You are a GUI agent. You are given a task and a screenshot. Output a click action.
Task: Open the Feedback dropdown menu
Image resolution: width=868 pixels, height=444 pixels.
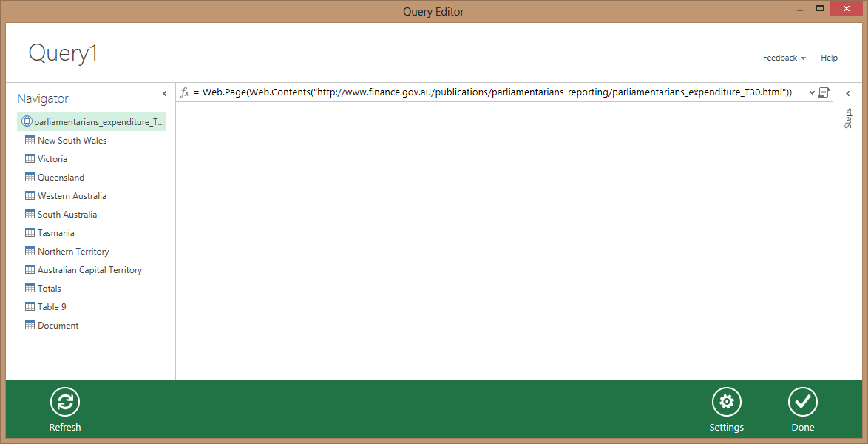[784, 58]
